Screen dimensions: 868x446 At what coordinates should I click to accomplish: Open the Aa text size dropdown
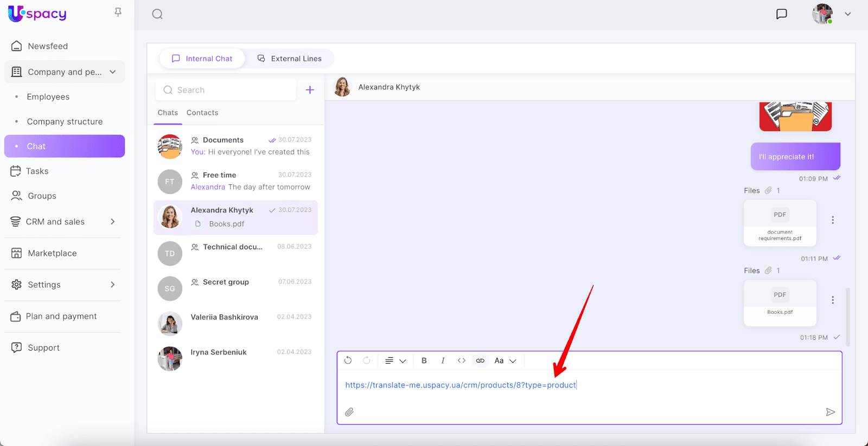pyautogui.click(x=505, y=361)
